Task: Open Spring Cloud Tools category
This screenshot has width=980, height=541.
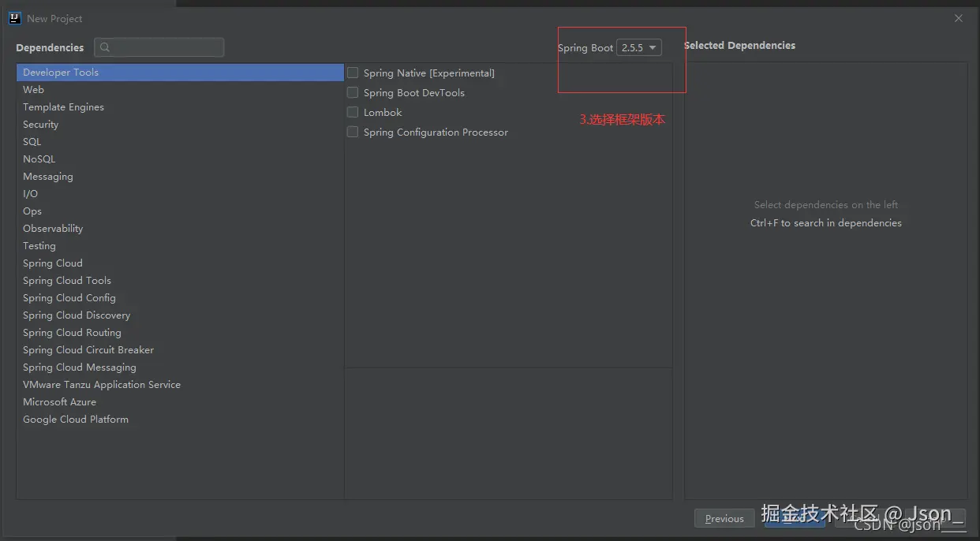Action: (180, 280)
